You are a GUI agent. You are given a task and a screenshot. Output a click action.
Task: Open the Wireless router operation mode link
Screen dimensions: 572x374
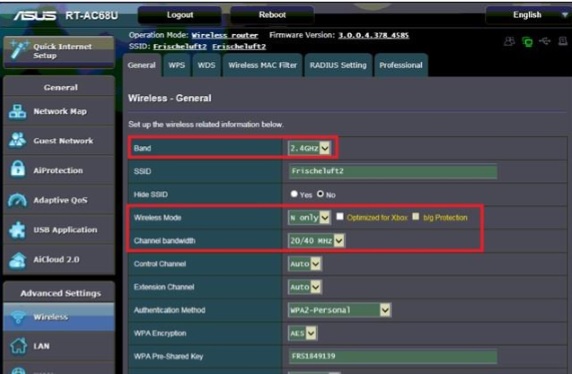(225, 35)
